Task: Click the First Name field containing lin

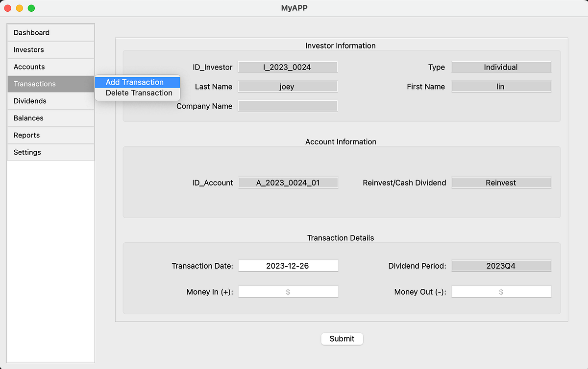Action: pos(501,86)
